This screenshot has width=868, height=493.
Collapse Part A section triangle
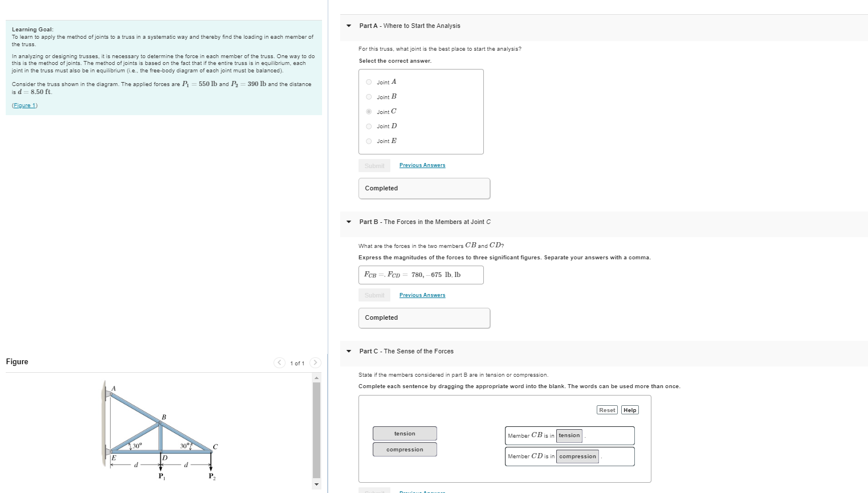(x=348, y=26)
